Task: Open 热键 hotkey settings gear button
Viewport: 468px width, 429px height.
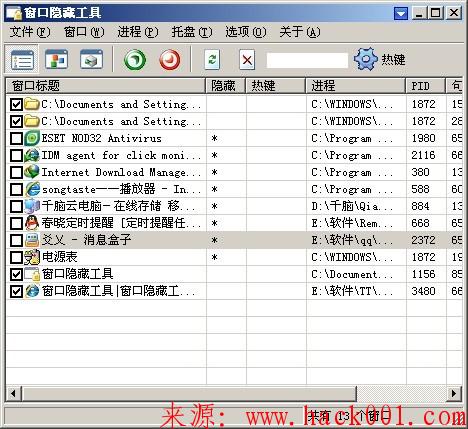Action: point(380,59)
